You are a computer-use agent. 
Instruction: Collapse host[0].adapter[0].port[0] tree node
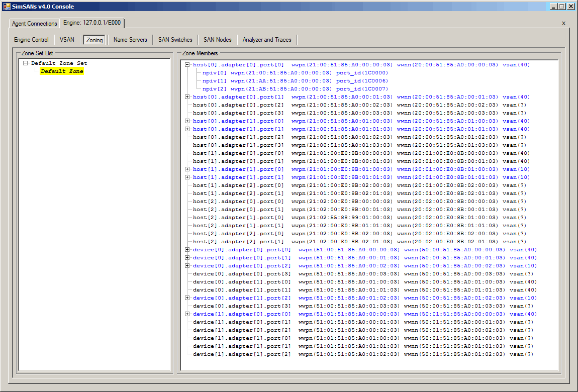[187, 65]
